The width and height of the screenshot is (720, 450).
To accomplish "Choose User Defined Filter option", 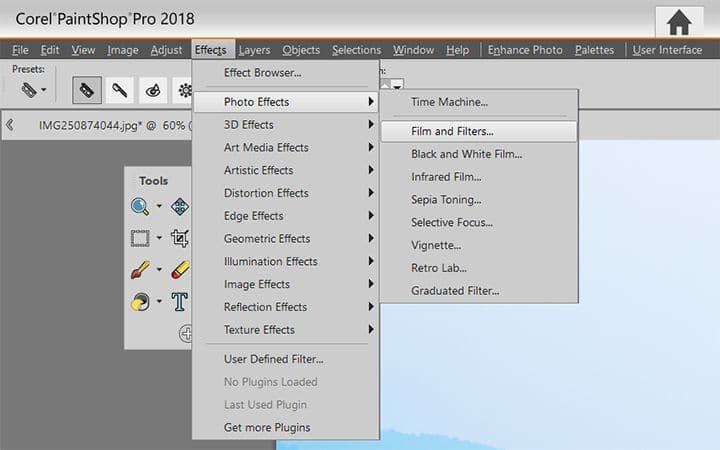I will [x=285, y=359].
